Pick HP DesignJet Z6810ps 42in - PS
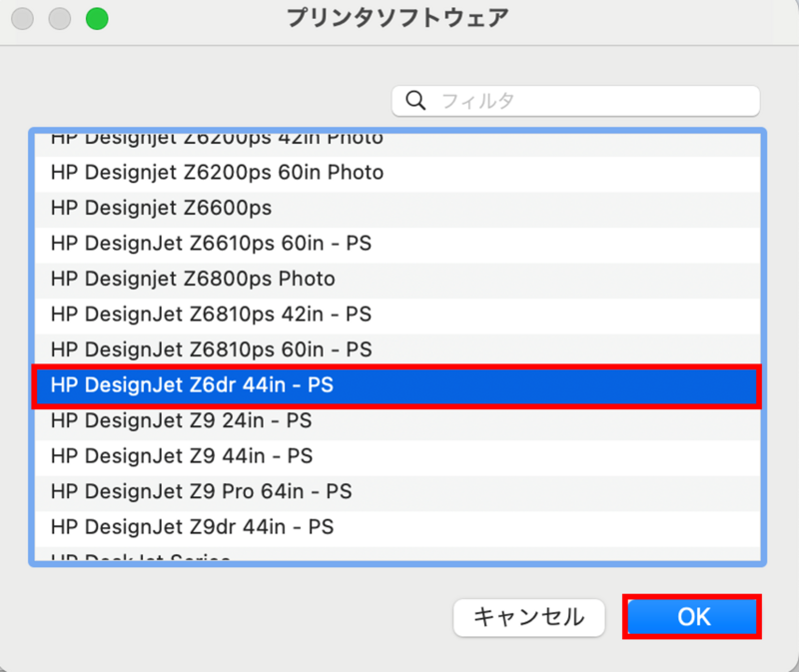This screenshot has height=672, width=799. coord(211,315)
